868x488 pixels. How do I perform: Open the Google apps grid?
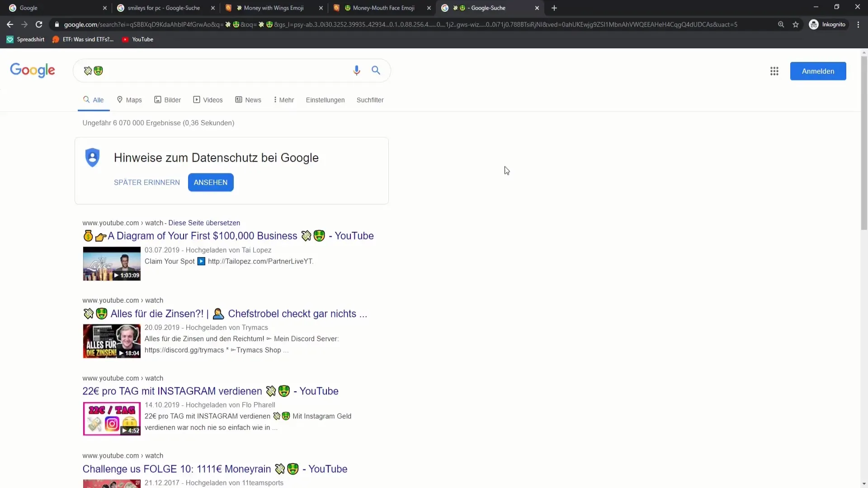(774, 71)
